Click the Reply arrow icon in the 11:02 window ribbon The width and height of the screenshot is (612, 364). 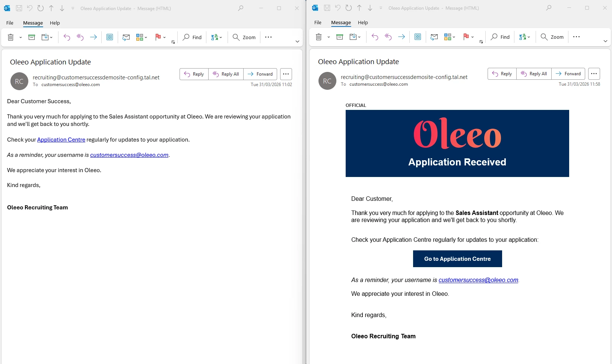[x=67, y=37]
